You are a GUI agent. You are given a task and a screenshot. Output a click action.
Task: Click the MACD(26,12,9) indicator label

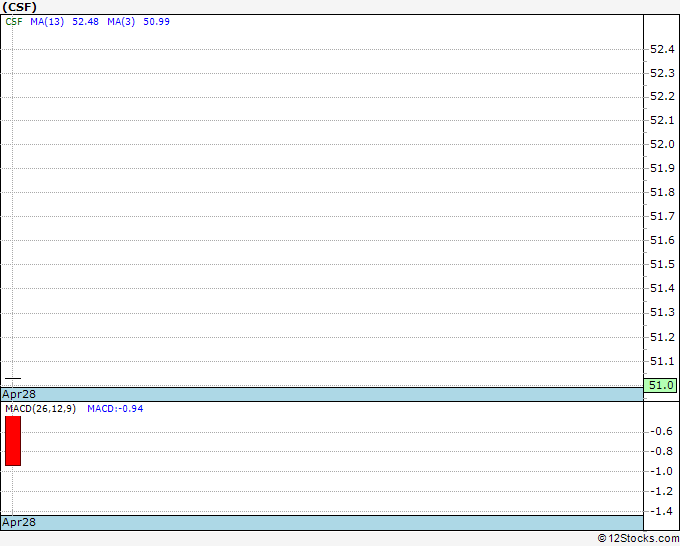(40, 409)
